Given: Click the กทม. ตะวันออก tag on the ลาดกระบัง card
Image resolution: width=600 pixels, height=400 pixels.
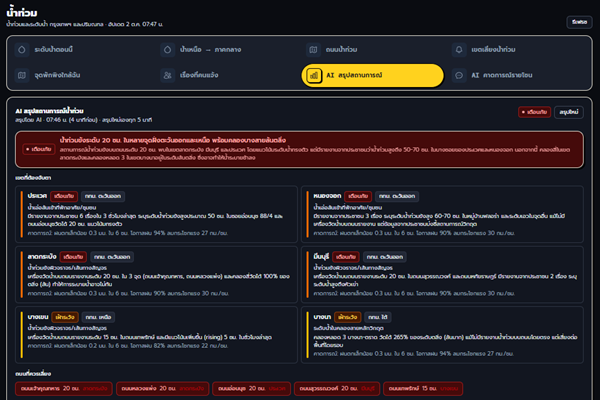Looking at the screenshot, I should (112, 257).
